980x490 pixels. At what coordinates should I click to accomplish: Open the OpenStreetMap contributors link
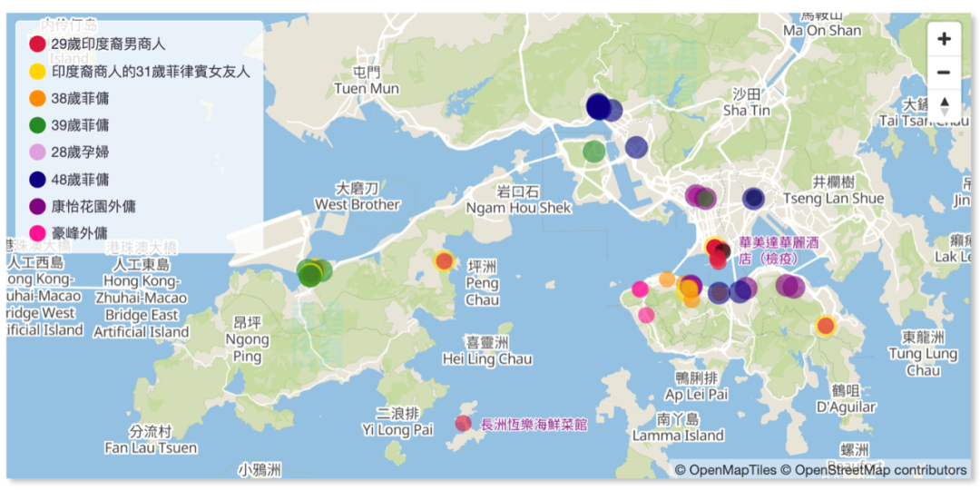tap(873, 469)
